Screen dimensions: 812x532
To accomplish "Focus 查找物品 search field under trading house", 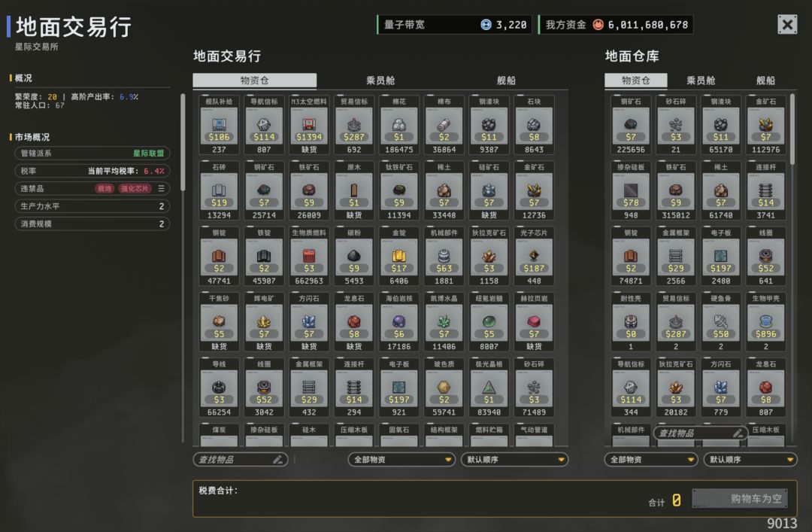I will tap(241, 460).
